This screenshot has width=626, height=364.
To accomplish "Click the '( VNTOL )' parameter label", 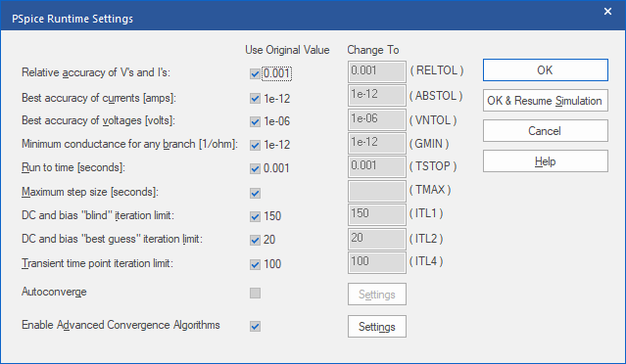I will click(433, 120).
